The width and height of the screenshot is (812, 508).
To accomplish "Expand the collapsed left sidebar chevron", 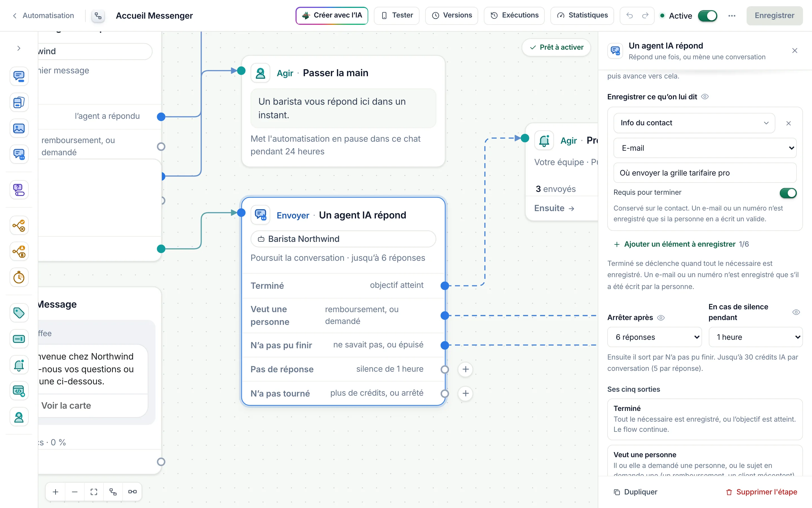I will click(x=19, y=48).
